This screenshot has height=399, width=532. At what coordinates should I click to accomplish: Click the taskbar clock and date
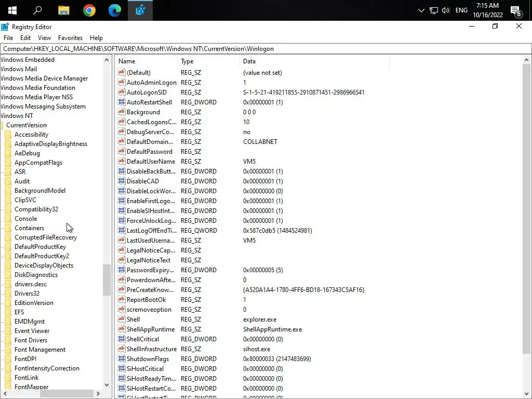[x=487, y=10]
